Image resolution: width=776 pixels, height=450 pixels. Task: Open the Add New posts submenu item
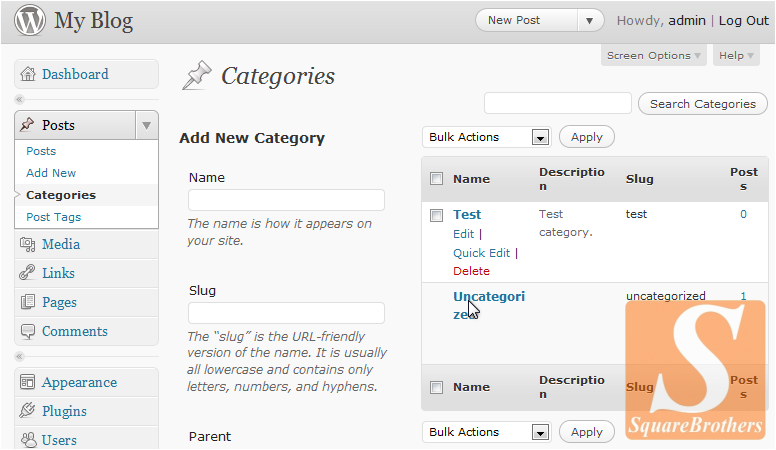pyautogui.click(x=51, y=173)
